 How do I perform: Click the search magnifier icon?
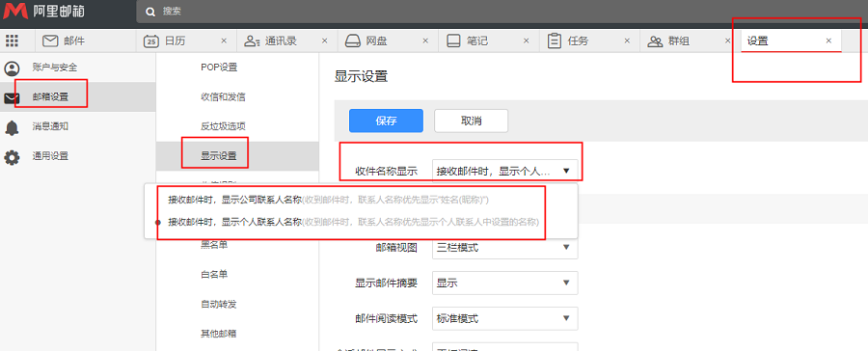(x=149, y=12)
